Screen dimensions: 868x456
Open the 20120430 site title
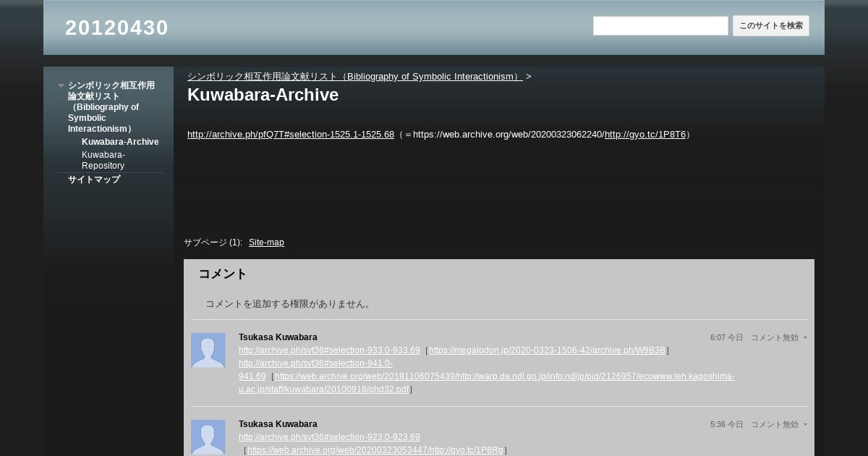[x=116, y=28]
